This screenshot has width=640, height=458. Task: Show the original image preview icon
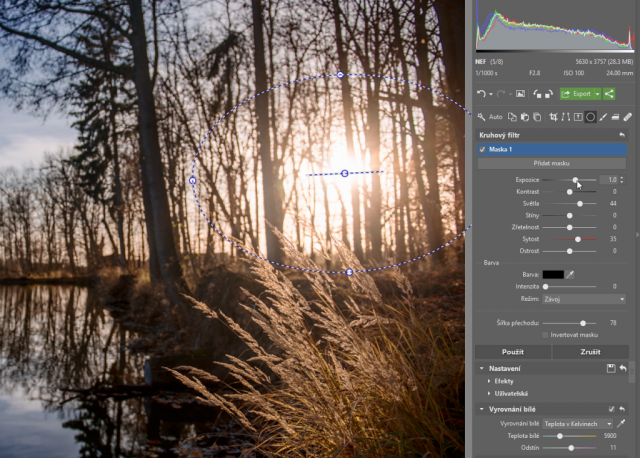point(520,94)
